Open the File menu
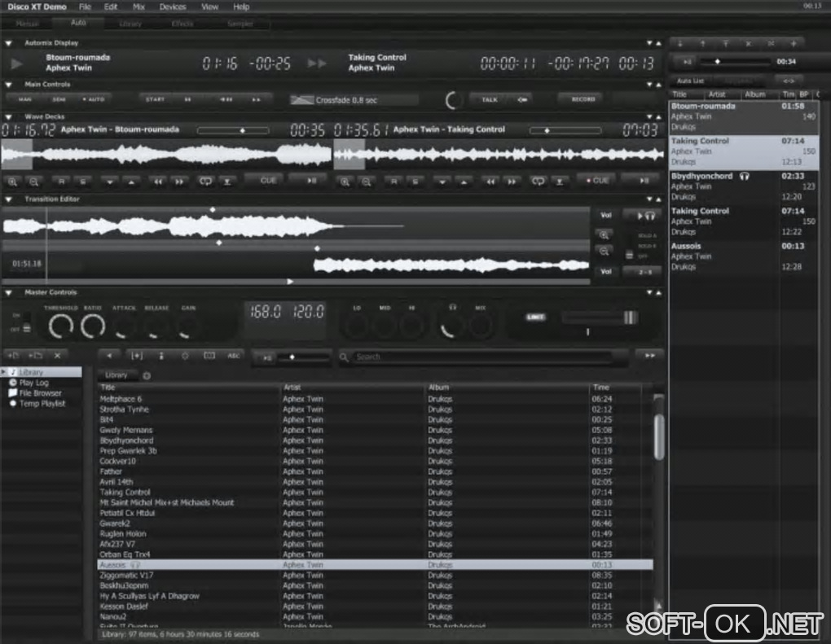831x644 pixels. pyautogui.click(x=85, y=7)
